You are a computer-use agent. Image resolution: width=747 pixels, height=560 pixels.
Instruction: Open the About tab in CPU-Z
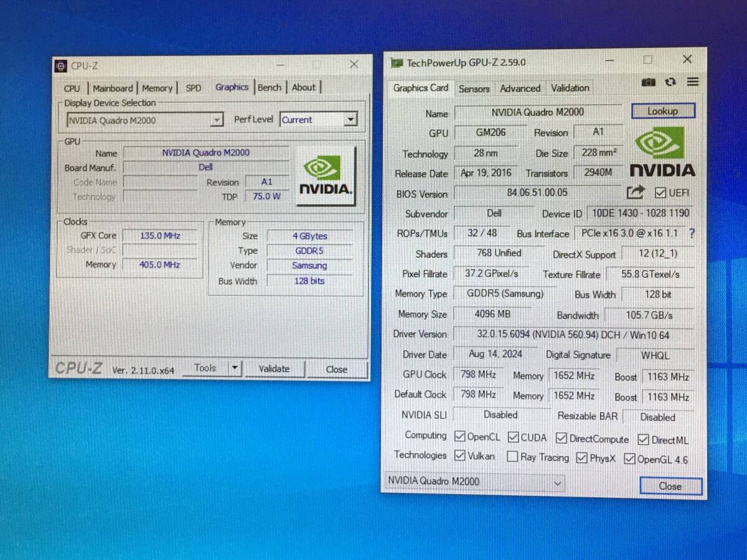tap(304, 87)
